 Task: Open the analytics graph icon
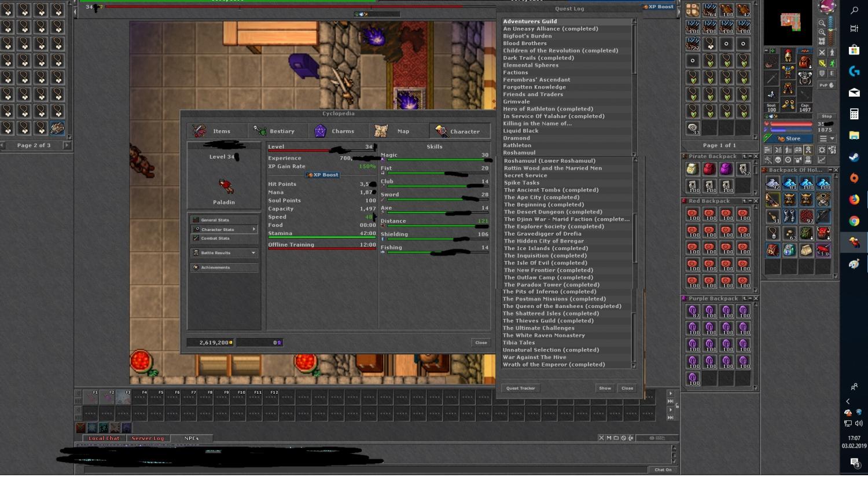[822, 160]
